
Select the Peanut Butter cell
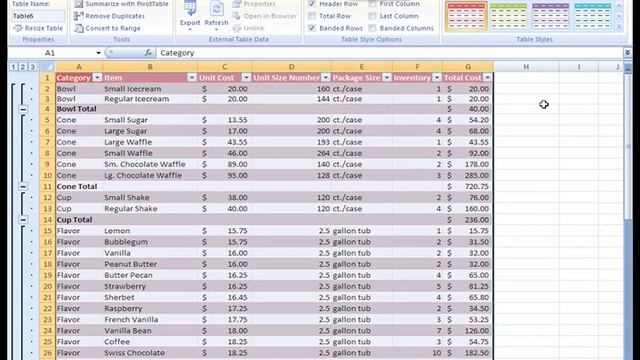point(150,264)
